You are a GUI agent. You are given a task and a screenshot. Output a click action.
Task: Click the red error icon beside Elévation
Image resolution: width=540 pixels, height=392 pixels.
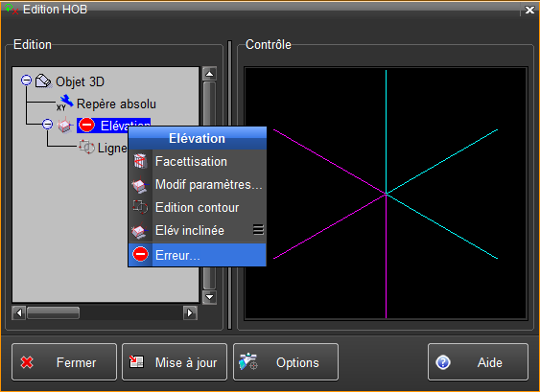coord(86,126)
